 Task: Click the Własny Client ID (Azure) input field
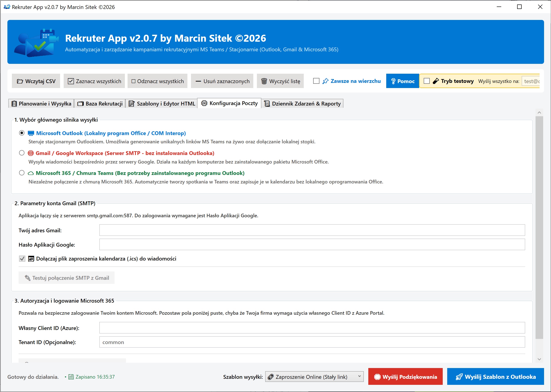[x=312, y=328]
